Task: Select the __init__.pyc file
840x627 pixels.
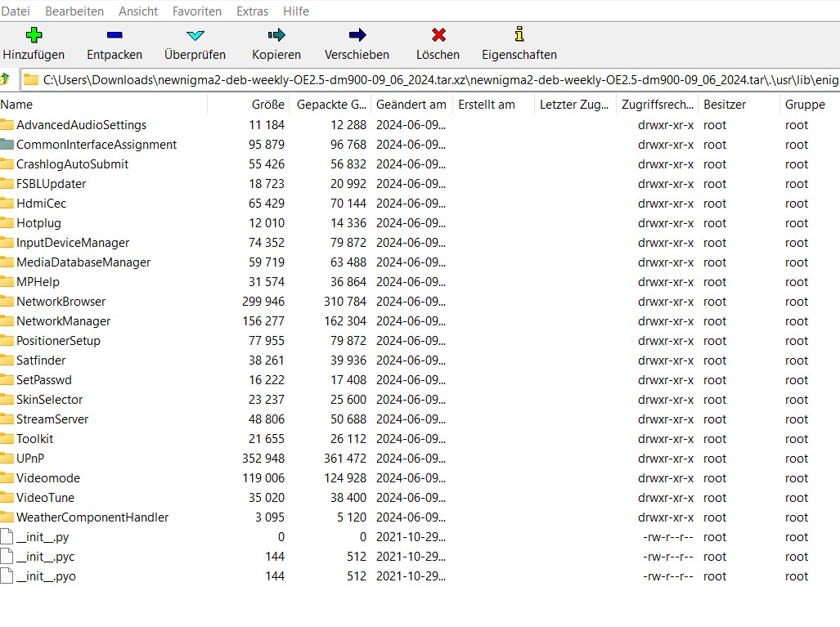Action: (x=46, y=557)
